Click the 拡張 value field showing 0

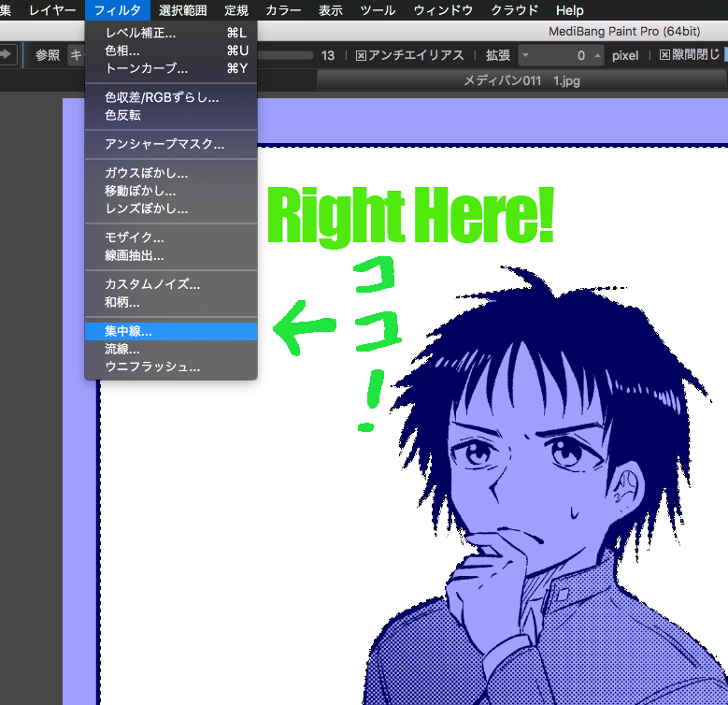coord(561,56)
